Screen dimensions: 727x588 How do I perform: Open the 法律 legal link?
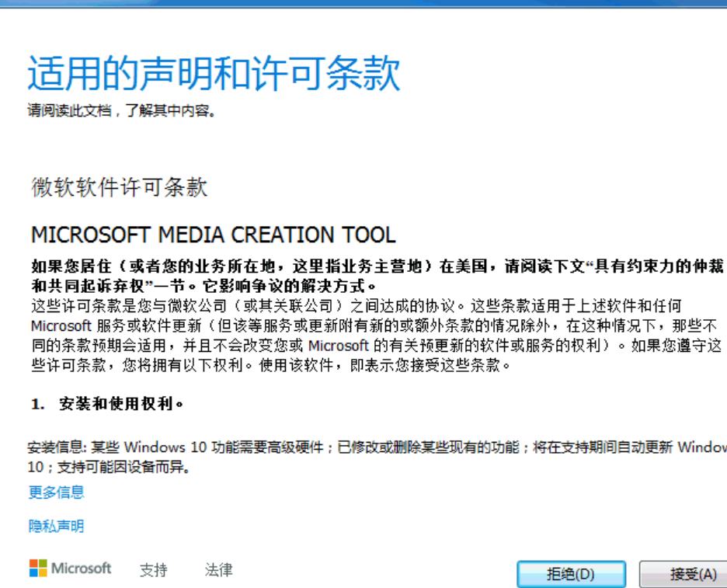click(218, 569)
